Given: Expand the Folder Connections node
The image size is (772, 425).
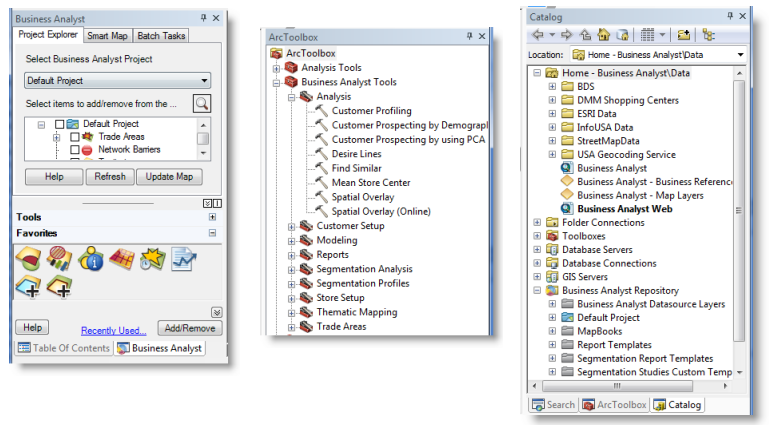Looking at the screenshot, I should pos(537,223).
